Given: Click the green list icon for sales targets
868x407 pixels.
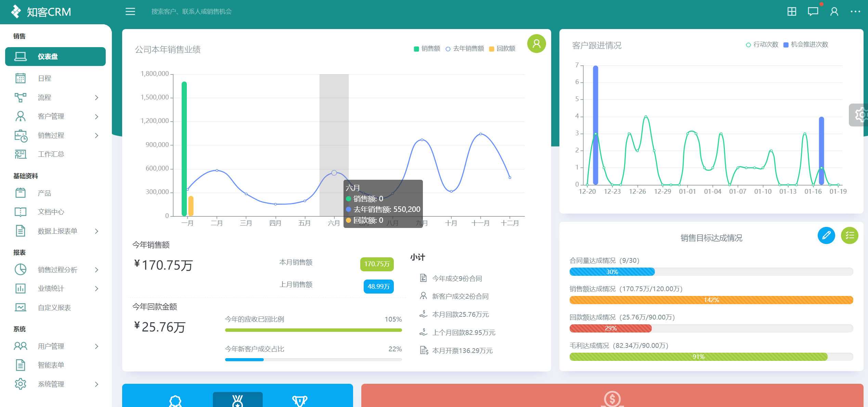Looking at the screenshot, I should click(x=850, y=235).
